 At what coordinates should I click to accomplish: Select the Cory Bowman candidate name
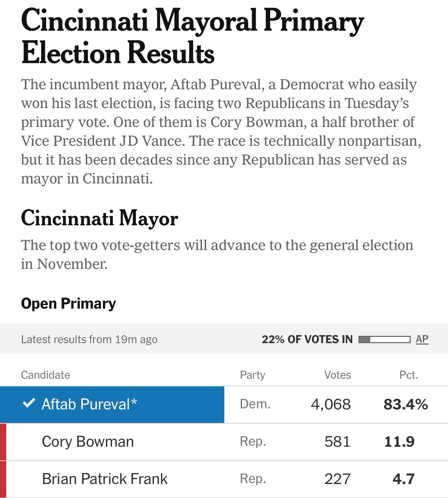[88, 442]
